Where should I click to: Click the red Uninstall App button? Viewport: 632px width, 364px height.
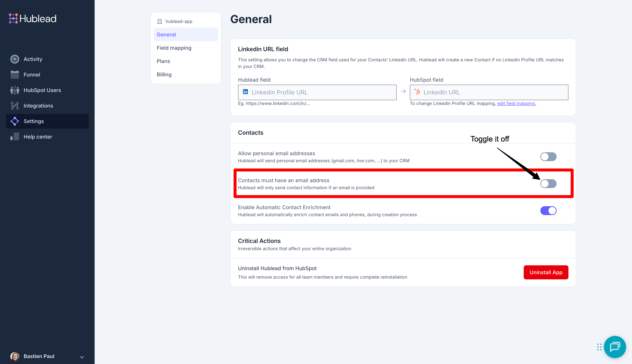click(546, 272)
